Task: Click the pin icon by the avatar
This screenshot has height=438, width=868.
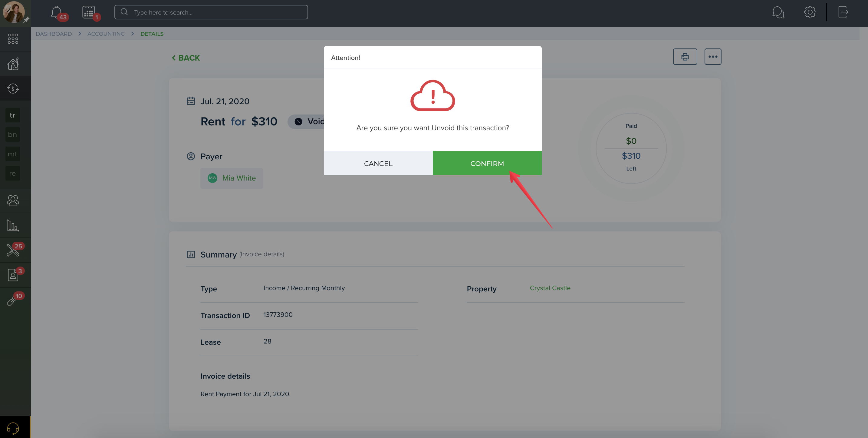Action: coord(26,20)
